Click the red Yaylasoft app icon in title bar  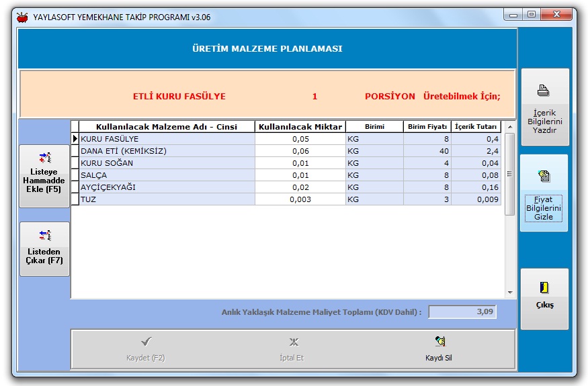(22, 17)
